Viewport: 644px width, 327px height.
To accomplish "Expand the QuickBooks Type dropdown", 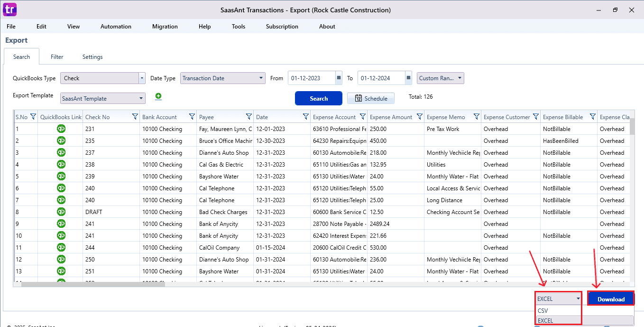I will pyautogui.click(x=142, y=78).
